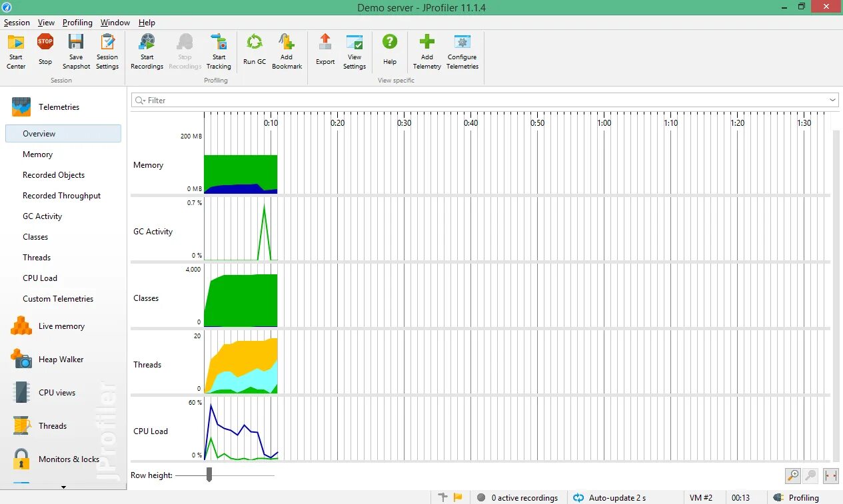
Task: Expand the Filter field dropdown arrow
Action: coord(832,100)
